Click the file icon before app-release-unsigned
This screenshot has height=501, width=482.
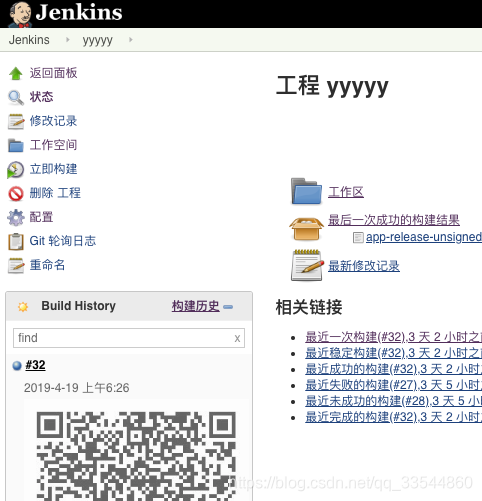pyautogui.click(x=358, y=238)
